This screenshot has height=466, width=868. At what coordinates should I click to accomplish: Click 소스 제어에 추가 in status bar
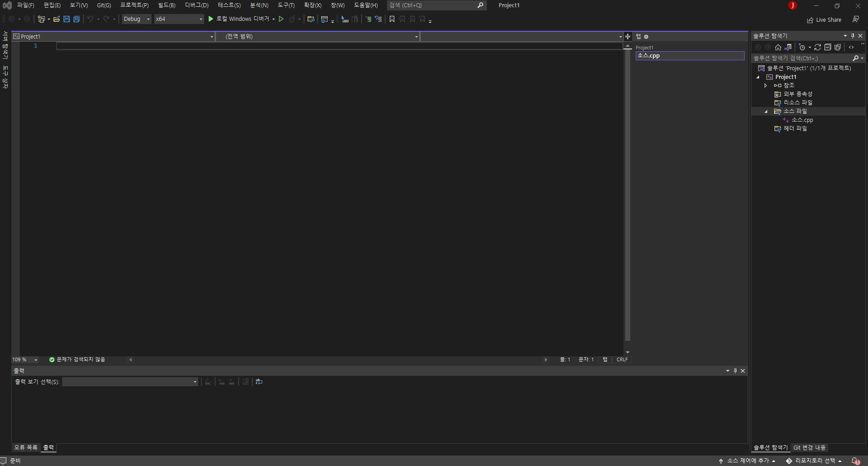747,461
